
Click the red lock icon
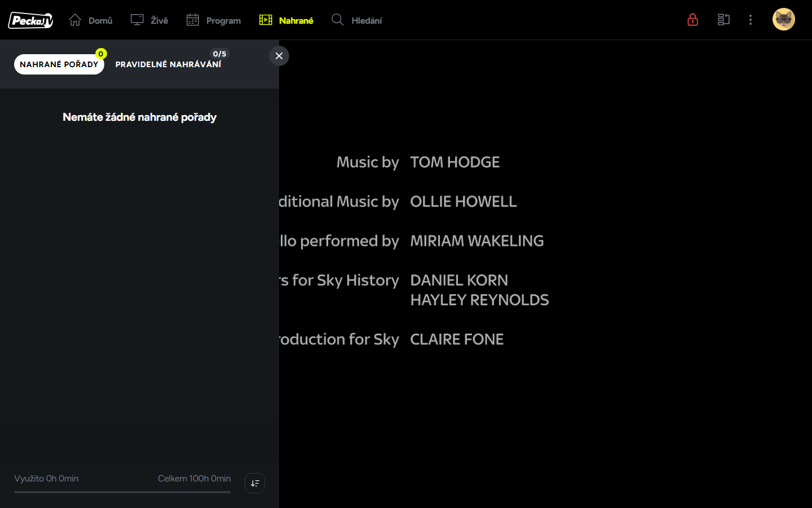(x=692, y=20)
